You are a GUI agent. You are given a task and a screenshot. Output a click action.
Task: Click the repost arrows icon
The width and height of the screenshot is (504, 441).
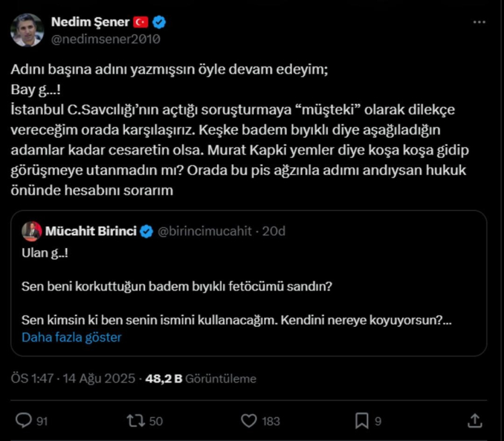[136, 421]
